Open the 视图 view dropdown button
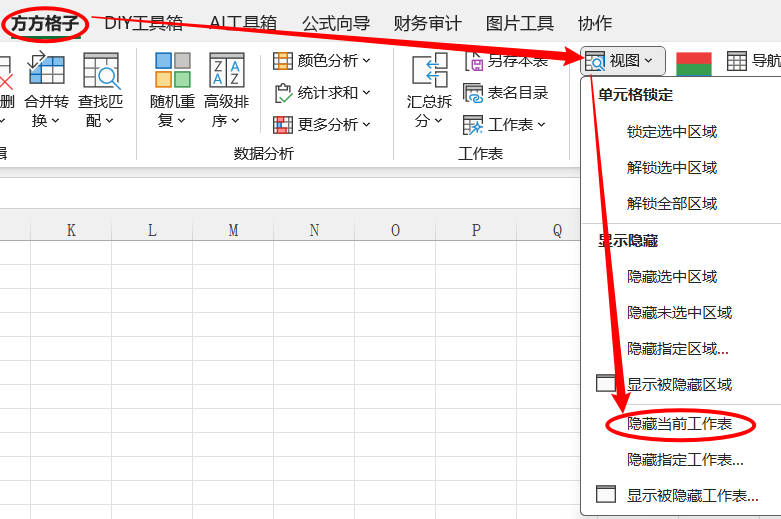781x519 pixels. coord(623,61)
